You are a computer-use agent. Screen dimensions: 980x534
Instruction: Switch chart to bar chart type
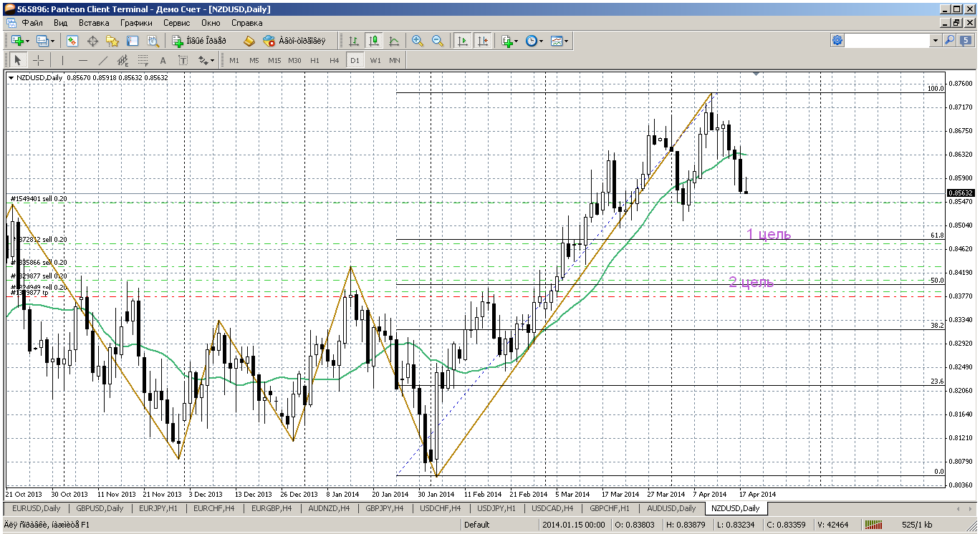[353, 42]
